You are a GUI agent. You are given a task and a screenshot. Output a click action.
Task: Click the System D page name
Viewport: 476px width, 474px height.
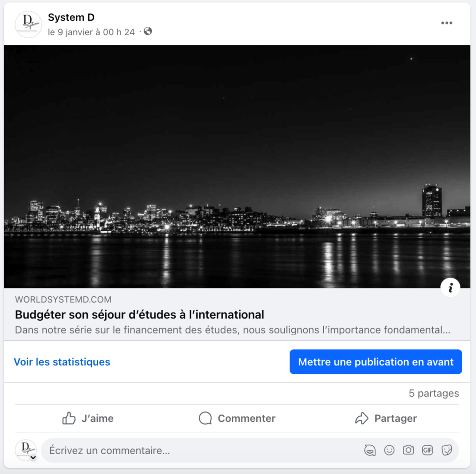click(71, 18)
